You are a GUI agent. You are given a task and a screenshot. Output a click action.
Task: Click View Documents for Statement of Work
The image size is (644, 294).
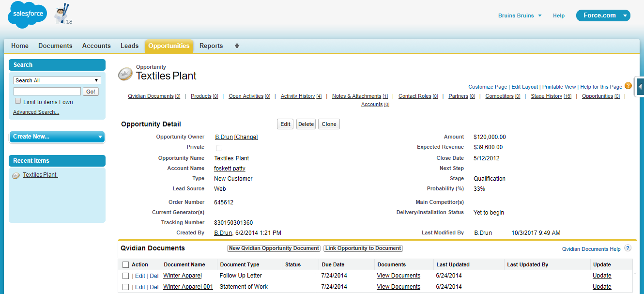(399, 287)
